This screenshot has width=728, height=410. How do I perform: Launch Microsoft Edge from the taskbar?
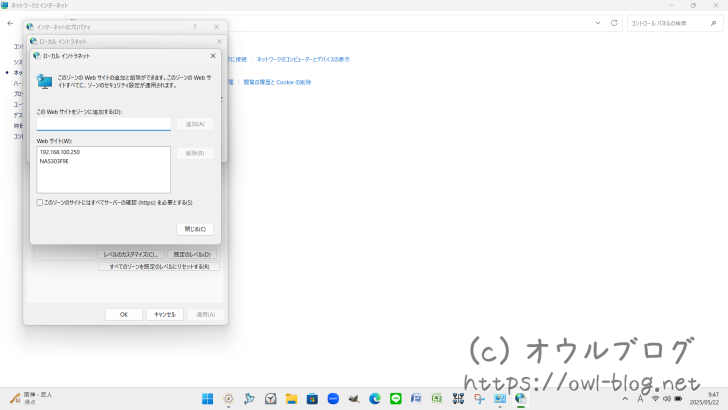375,398
